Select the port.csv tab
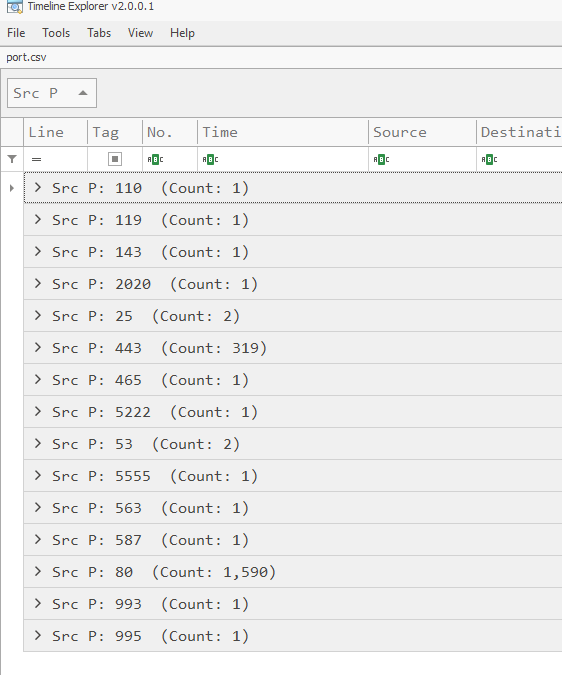Viewport: 562px width, 675px height. (x=26, y=57)
